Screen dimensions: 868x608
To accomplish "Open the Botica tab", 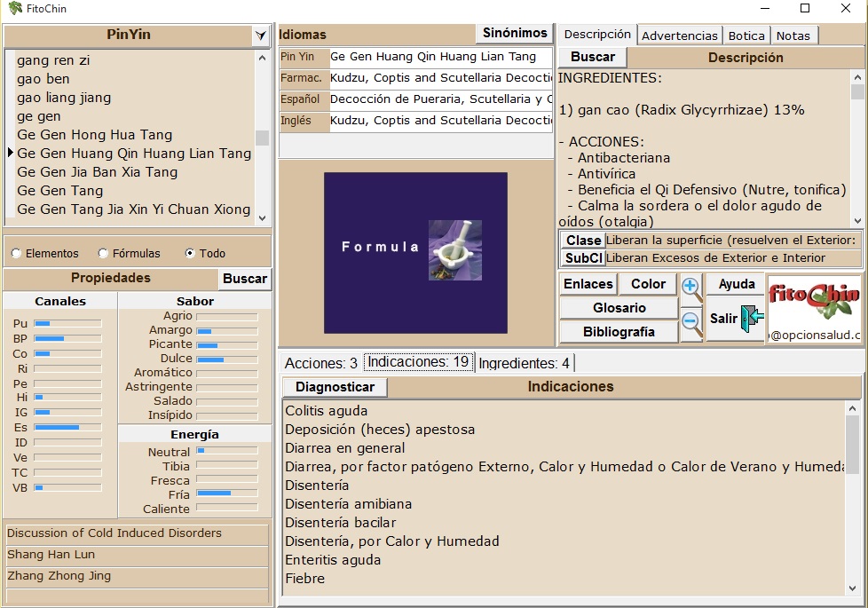I will [746, 36].
